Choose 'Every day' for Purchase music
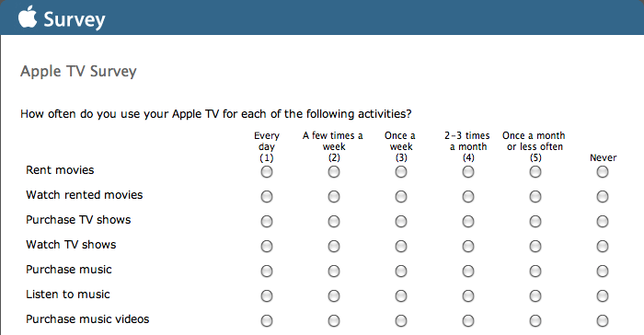This screenshot has width=644, height=335. click(x=267, y=271)
